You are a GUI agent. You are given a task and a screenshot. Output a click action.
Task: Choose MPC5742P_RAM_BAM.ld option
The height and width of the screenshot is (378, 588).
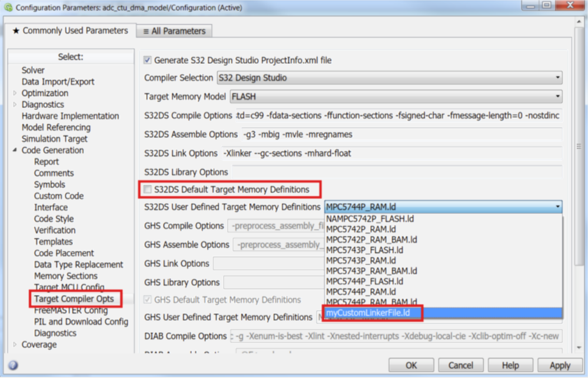point(443,240)
